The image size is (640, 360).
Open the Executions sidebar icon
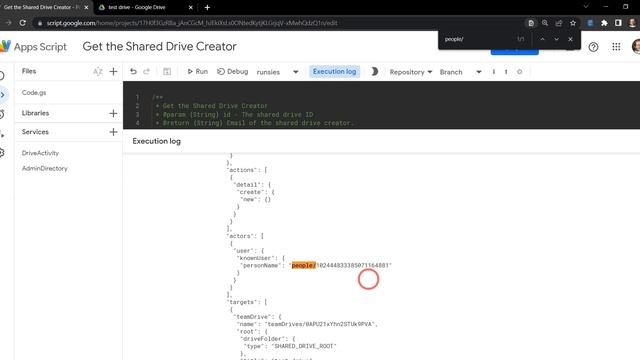(2, 134)
